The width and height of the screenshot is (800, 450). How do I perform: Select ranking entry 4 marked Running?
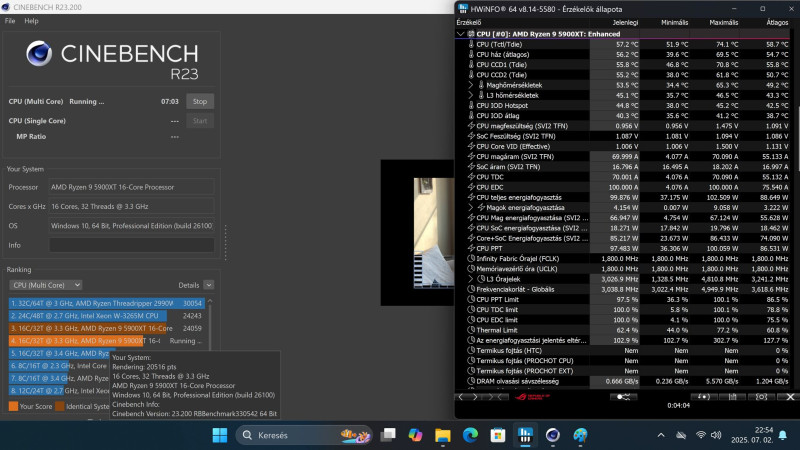pyautogui.click(x=107, y=341)
